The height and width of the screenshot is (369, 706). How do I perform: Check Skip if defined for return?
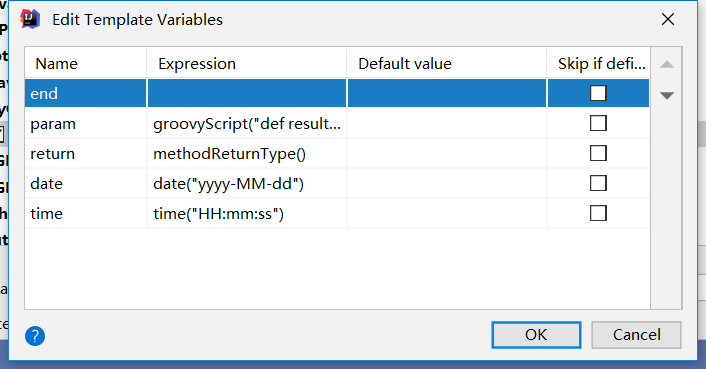(x=598, y=153)
